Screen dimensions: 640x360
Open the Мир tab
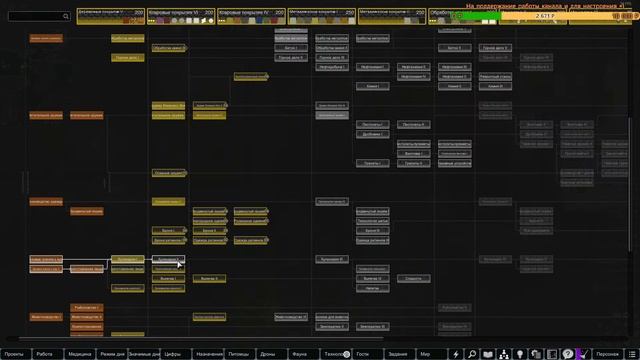(x=432, y=354)
